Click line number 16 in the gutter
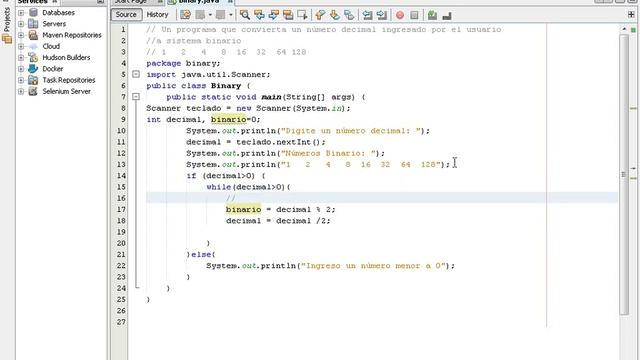Viewport: 640px width, 360px height. coord(121,198)
